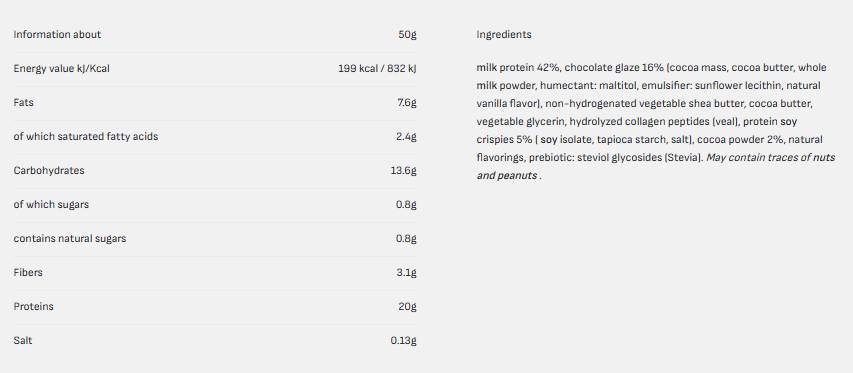The width and height of the screenshot is (853, 373).
Task: Select the 13.6g carbohydrates value
Action: 403,170
